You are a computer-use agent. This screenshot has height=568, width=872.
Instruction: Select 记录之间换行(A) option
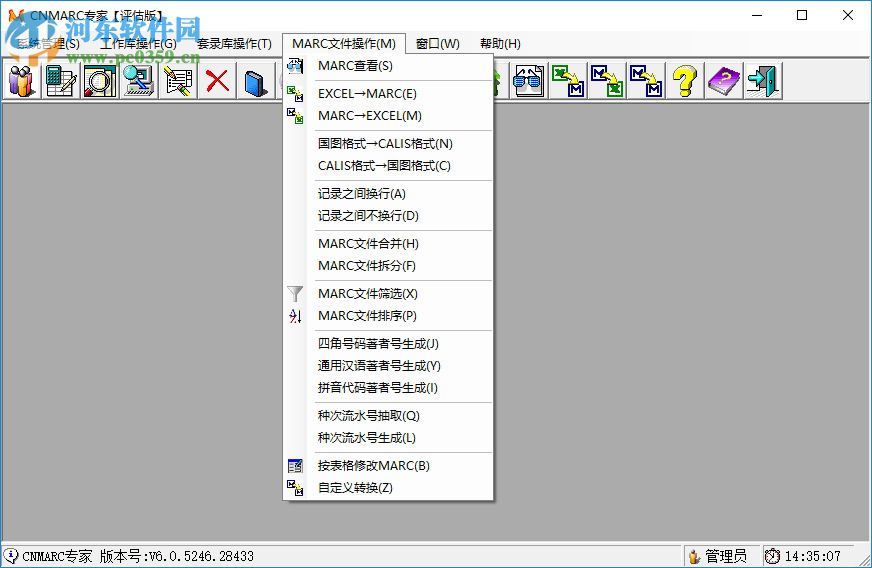point(388,194)
